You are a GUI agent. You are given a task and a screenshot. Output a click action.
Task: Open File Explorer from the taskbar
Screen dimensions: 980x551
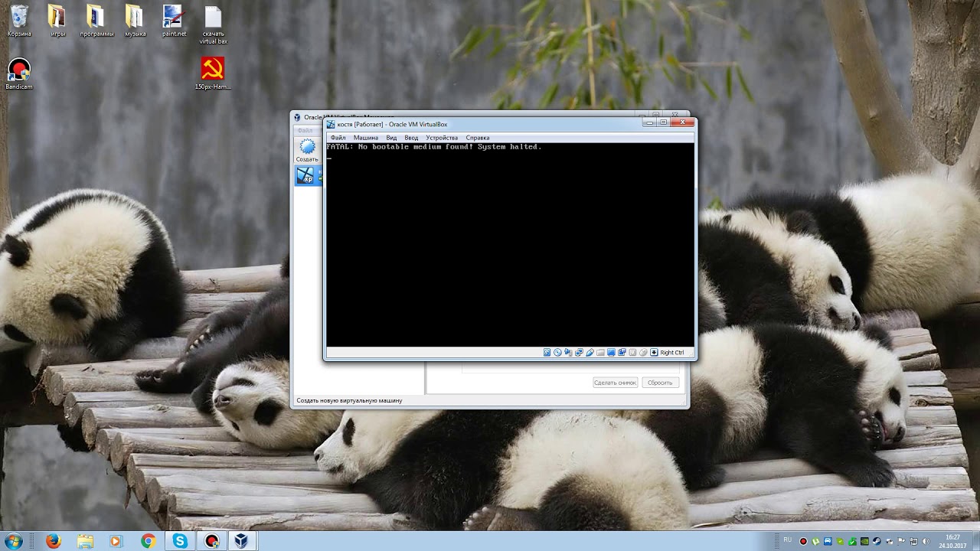84,541
